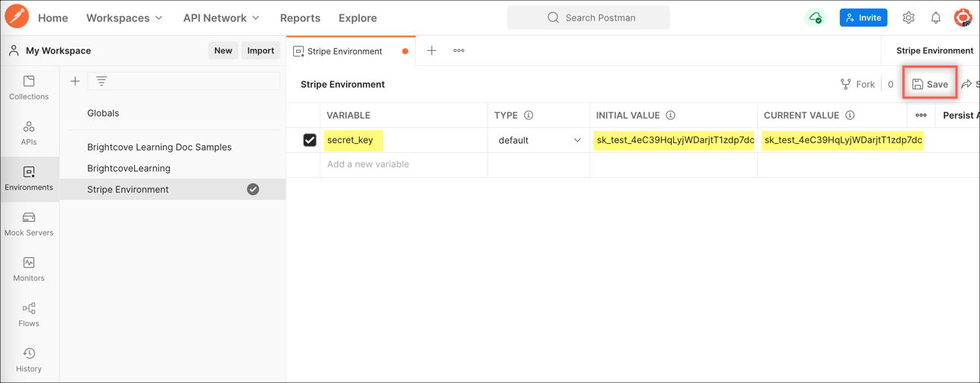This screenshot has width=980, height=383.
Task: Click the CURRENT VALUE info icon
Action: click(850, 115)
